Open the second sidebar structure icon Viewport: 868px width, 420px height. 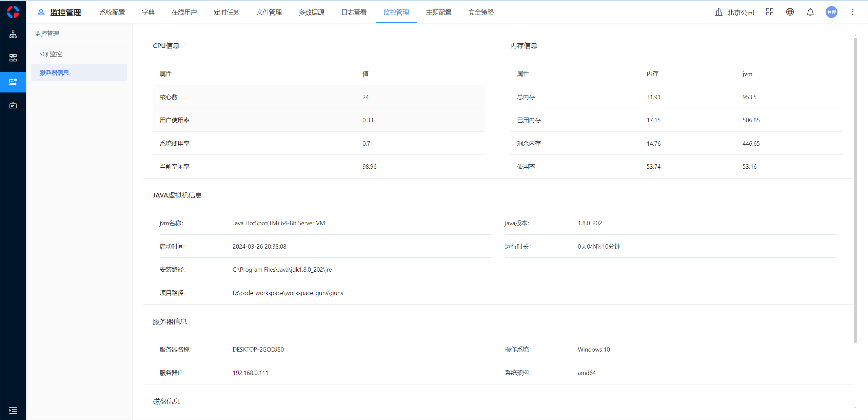tap(13, 58)
